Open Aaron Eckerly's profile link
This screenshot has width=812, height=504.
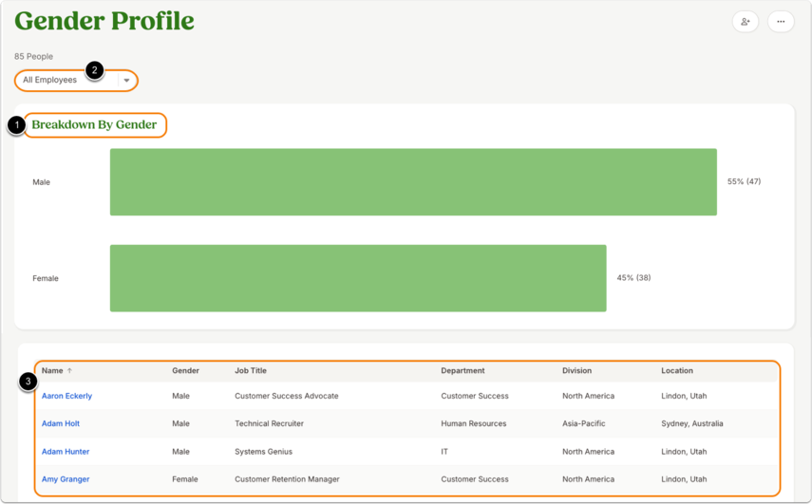pos(66,396)
